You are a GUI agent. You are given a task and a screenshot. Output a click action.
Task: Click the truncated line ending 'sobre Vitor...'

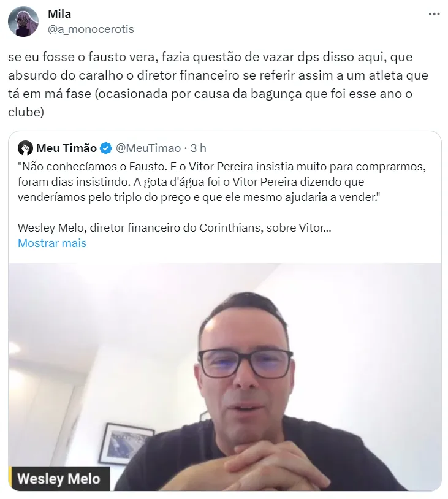(x=175, y=228)
